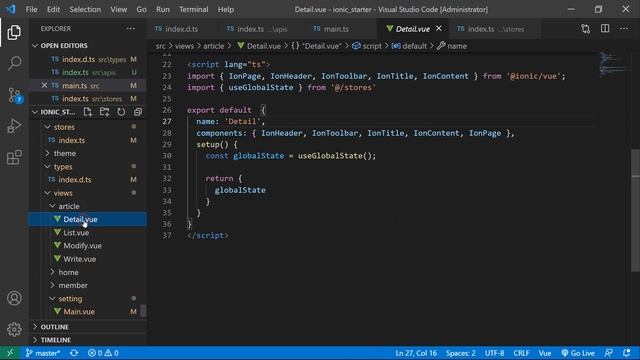Viewport: 640px width, 360px height.
Task: Open the Selection menu
Action: point(85,9)
